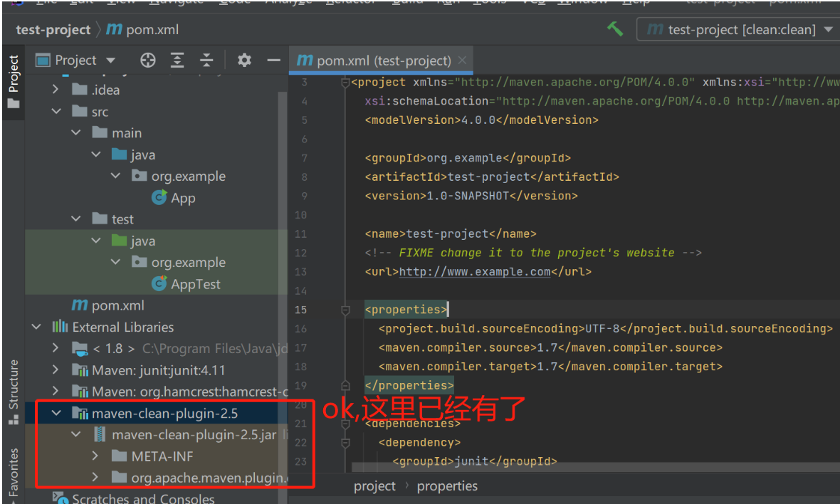
Task: Close the pom.xml editor tab
Action: pos(462,61)
